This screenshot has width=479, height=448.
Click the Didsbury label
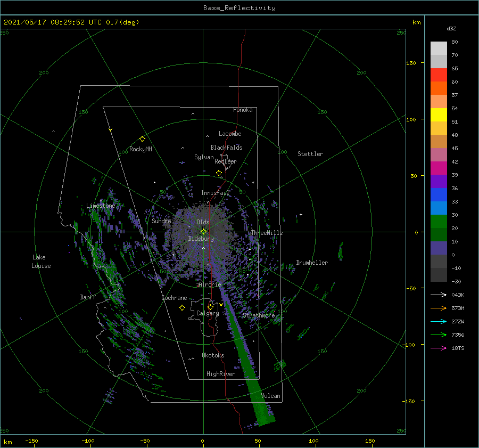coord(201,239)
